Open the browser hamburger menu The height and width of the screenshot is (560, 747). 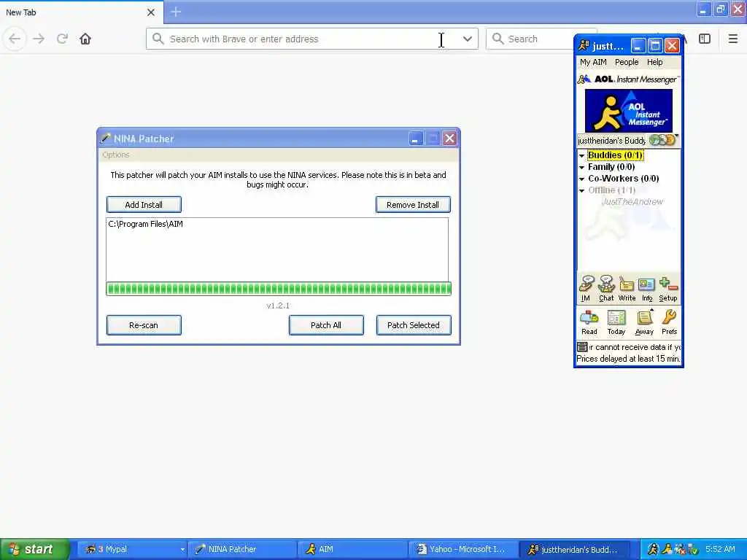733,39
